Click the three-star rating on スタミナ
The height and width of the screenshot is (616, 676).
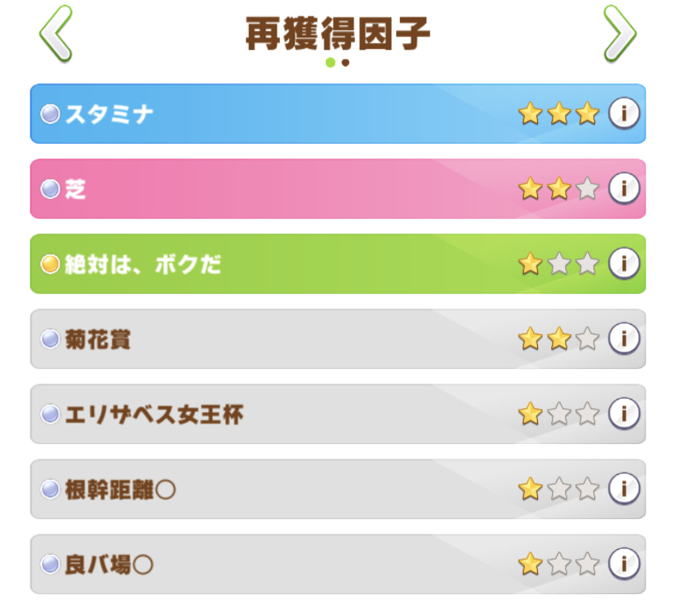click(x=558, y=113)
